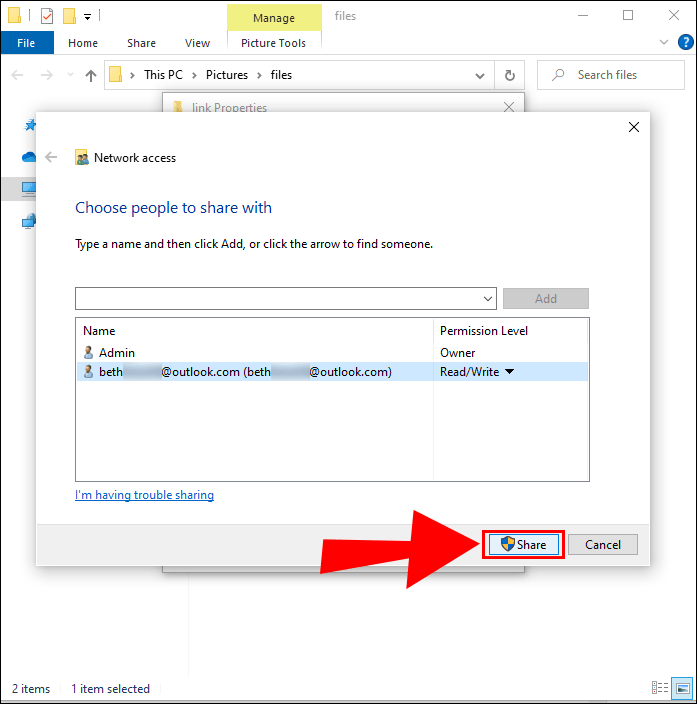Click files in the address path
Image resolution: width=697 pixels, height=704 pixels.
[x=281, y=75]
